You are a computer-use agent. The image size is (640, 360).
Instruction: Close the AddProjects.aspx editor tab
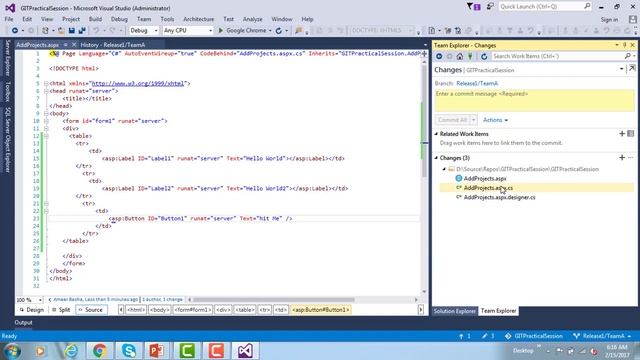[x=74, y=45]
